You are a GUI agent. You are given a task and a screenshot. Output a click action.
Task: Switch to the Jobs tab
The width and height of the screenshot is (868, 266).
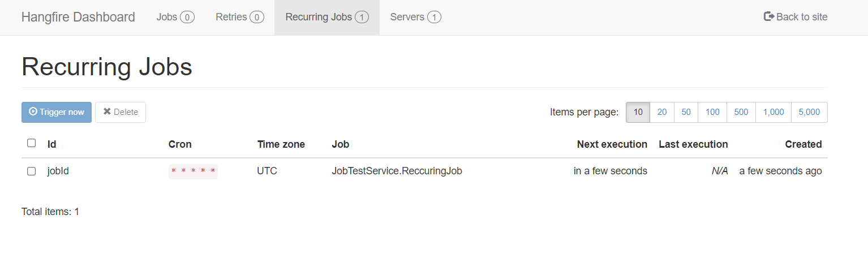(175, 17)
